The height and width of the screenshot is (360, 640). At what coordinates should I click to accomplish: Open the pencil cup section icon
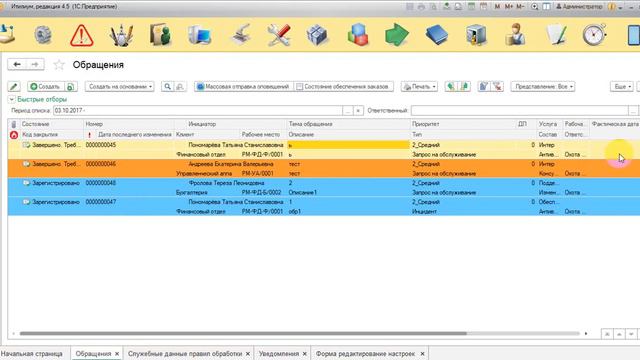(121, 35)
